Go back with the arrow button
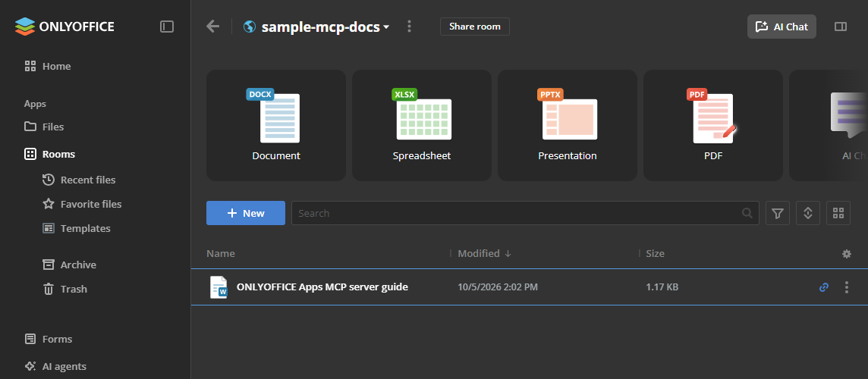The image size is (868, 379). (x=212, y=26)
